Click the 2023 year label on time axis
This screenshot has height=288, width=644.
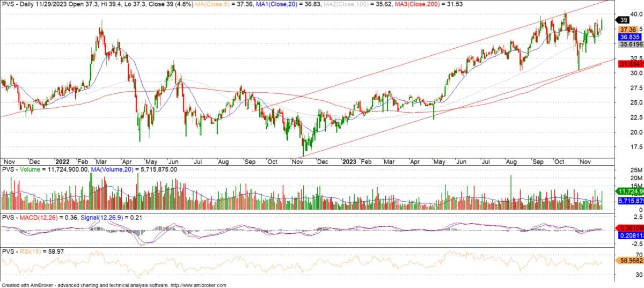point(350,161)
